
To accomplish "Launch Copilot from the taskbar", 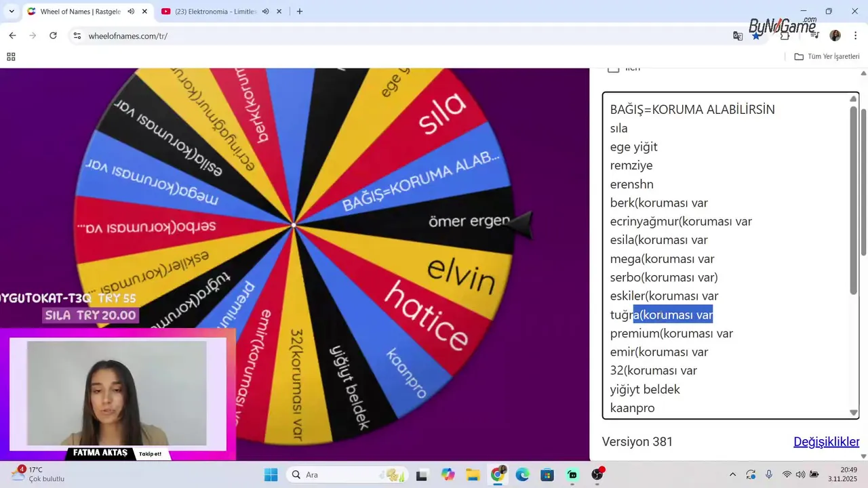I will (x=448, y=475).
